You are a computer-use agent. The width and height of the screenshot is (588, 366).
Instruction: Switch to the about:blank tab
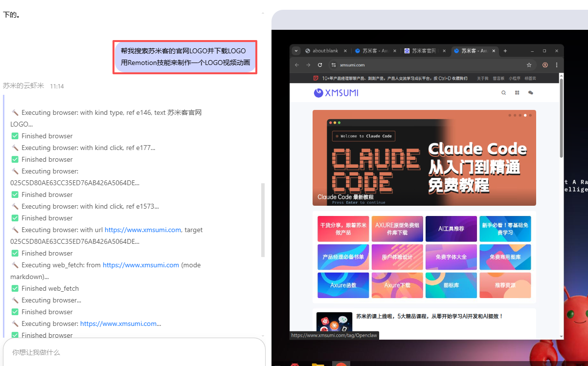coord(325,51)
